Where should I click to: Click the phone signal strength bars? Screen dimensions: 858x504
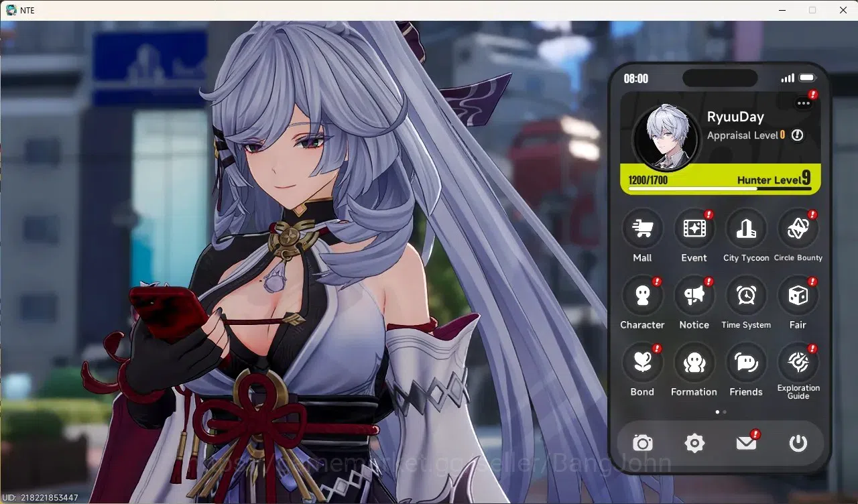coord(788,78)
